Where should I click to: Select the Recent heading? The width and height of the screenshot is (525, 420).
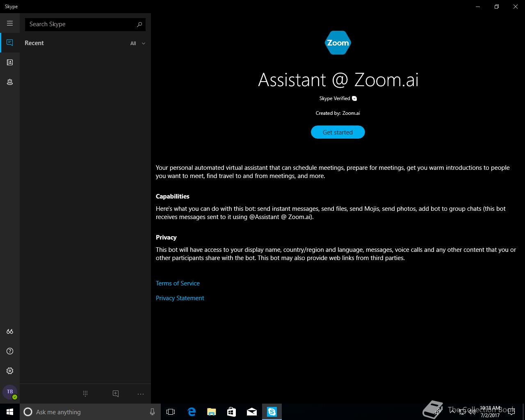pos(34,43)
